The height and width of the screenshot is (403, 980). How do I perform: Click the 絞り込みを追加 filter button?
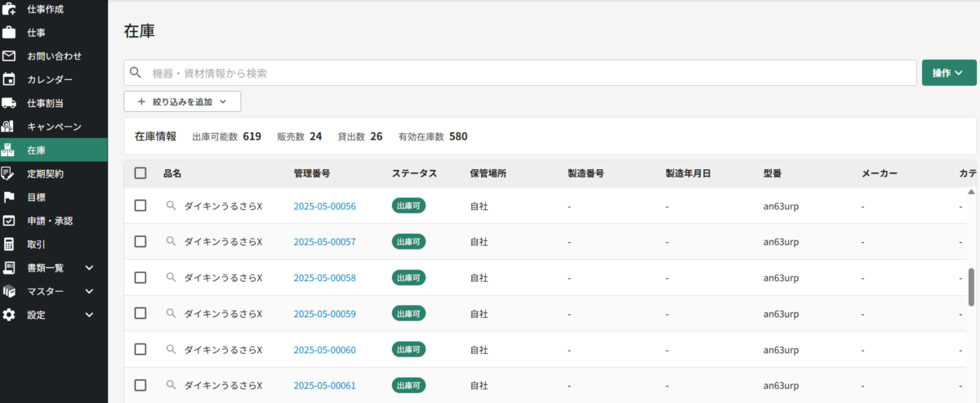pos(182,102)
